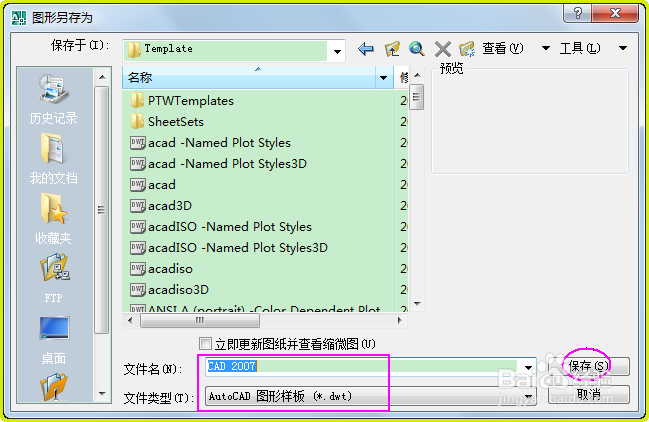
Task: Click the Delete (X) toolbar icon
Action: coord(443,49)
